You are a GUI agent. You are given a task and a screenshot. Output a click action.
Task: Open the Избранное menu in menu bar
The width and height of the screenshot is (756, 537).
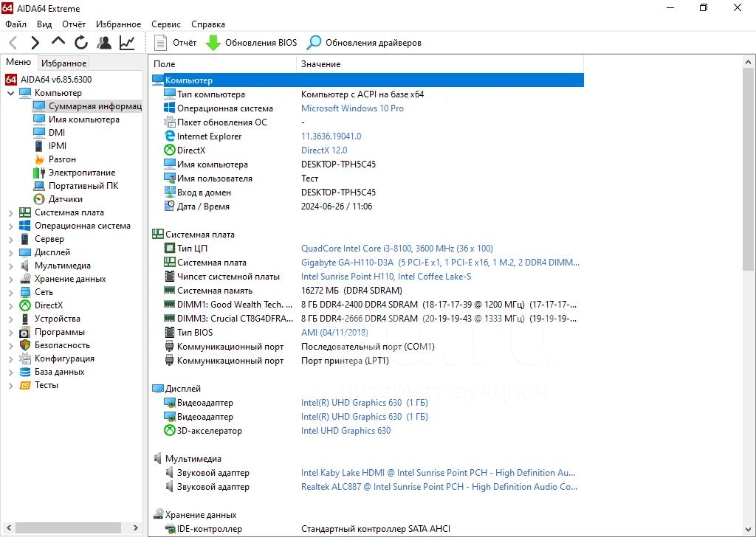(x=119, y=24)
